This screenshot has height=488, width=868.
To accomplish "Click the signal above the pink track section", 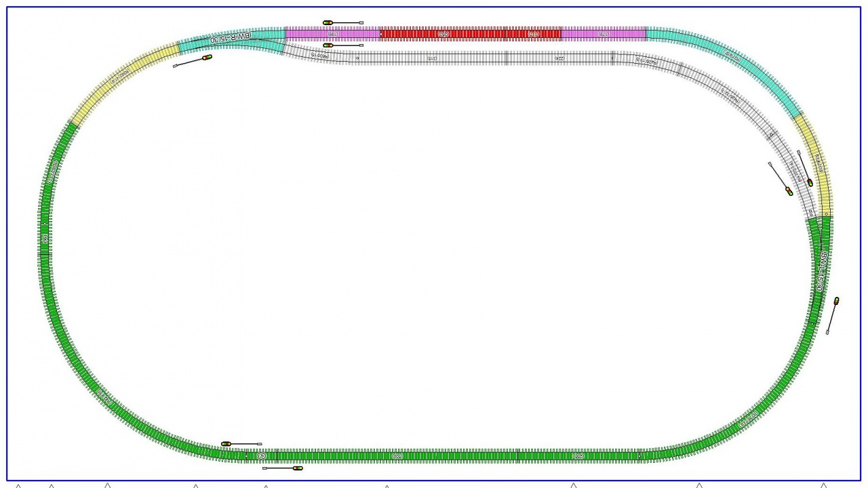I will coord(328,22).
